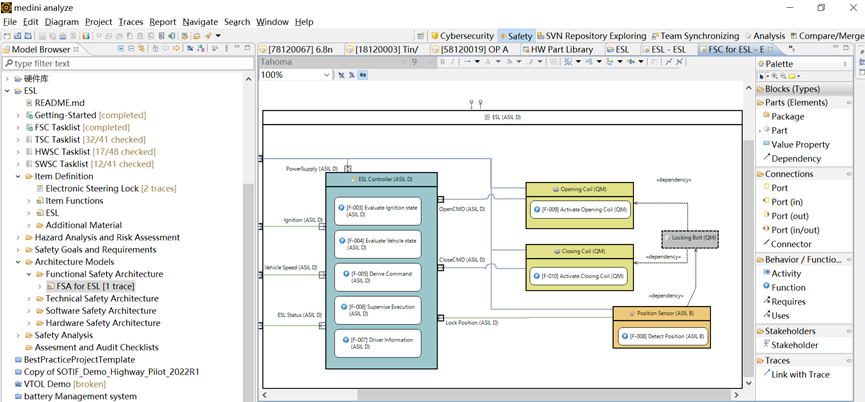Image resolution: width=865 pixels, height=402 pixels.
Task: Toggle the highlighted diagram filter button beside zoom
Action: tap(363, 74)
